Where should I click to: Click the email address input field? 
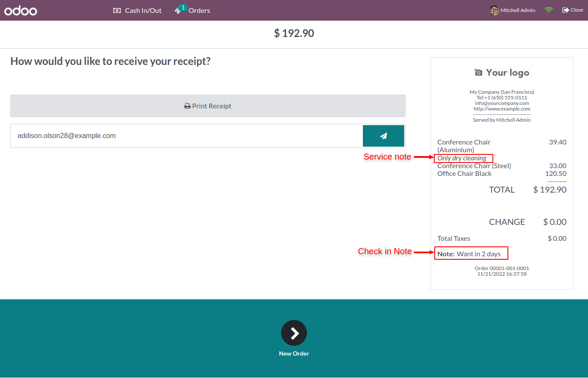coord(187,136)
